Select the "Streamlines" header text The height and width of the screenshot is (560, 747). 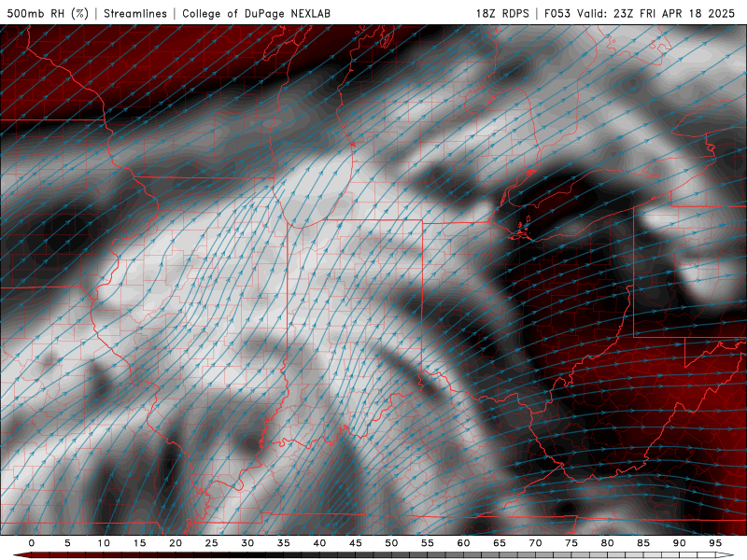click(x=135, y=13)
